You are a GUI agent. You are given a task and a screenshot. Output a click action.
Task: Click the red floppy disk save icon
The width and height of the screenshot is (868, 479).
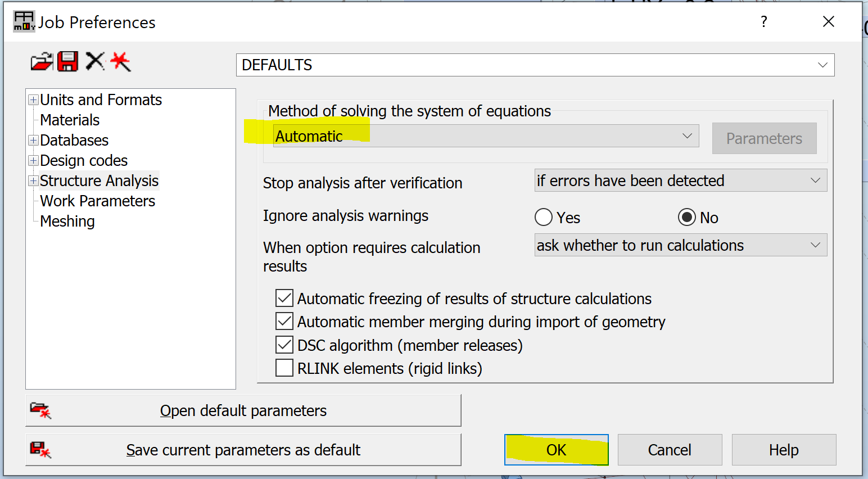tap(68, 61)
